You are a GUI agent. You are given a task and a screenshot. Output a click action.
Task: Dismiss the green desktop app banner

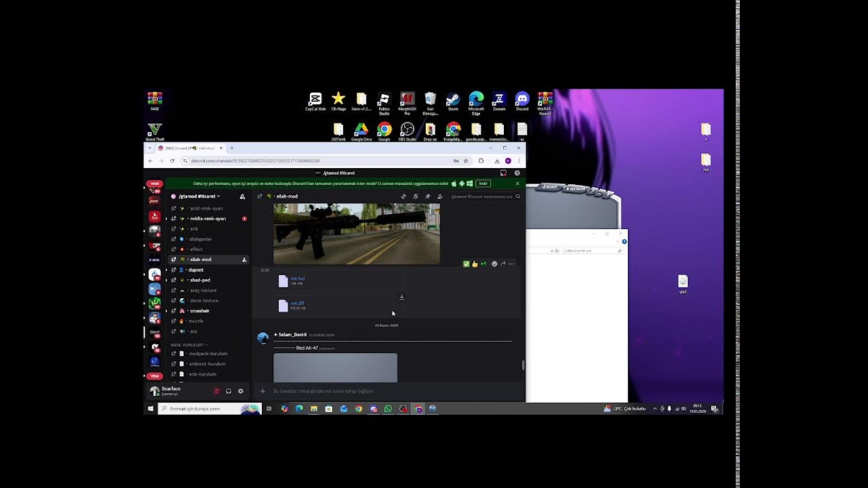517,184
